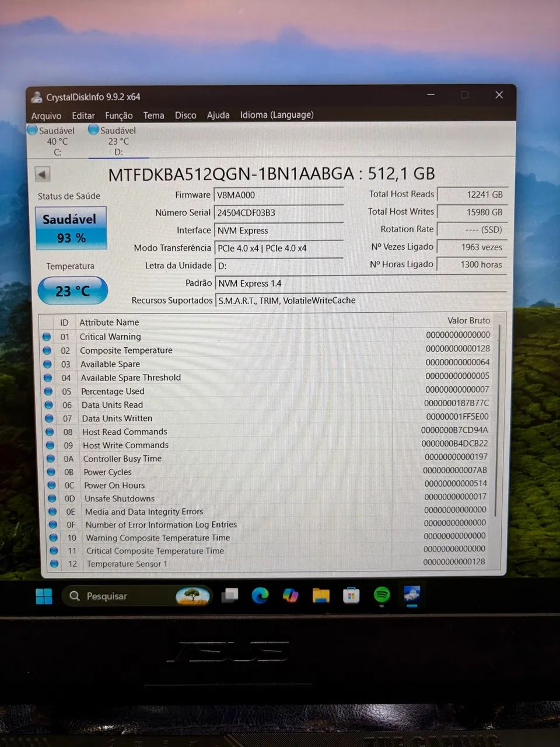The width and height of the screenshot is (560, 747).
Task: Open the Editar menu
Action: click(83, 116)
